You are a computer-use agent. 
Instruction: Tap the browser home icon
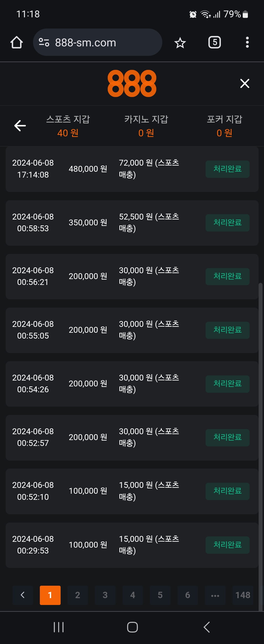point(17,42)
